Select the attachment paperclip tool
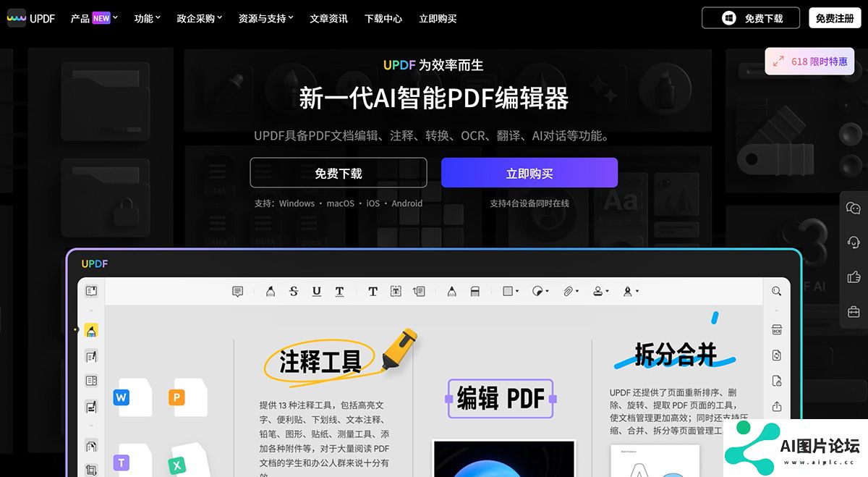This screenshot has width=868, height=477. [568, 291]
